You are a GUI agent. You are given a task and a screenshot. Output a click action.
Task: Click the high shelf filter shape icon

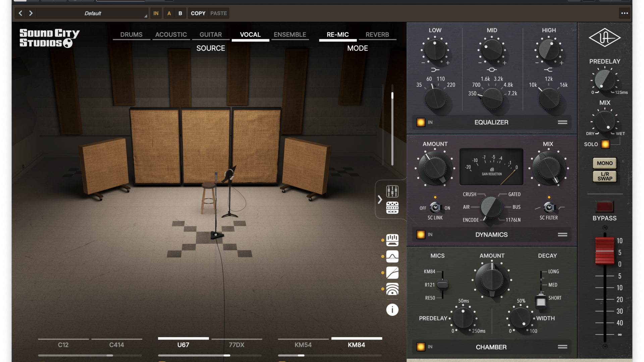548,70
